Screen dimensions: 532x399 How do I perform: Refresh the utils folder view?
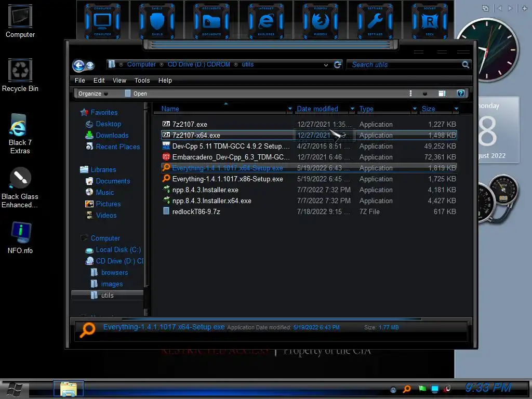tap(337, 64)
